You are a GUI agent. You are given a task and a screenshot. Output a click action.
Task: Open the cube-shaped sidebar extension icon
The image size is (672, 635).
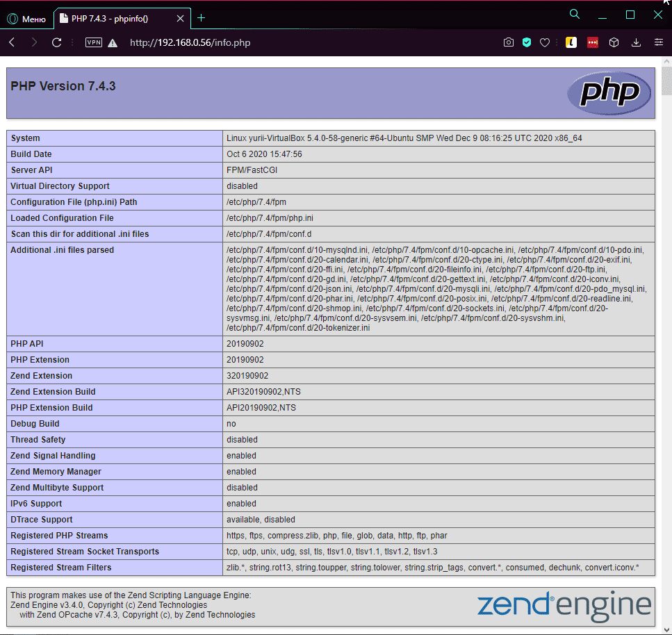coord(614,42)
